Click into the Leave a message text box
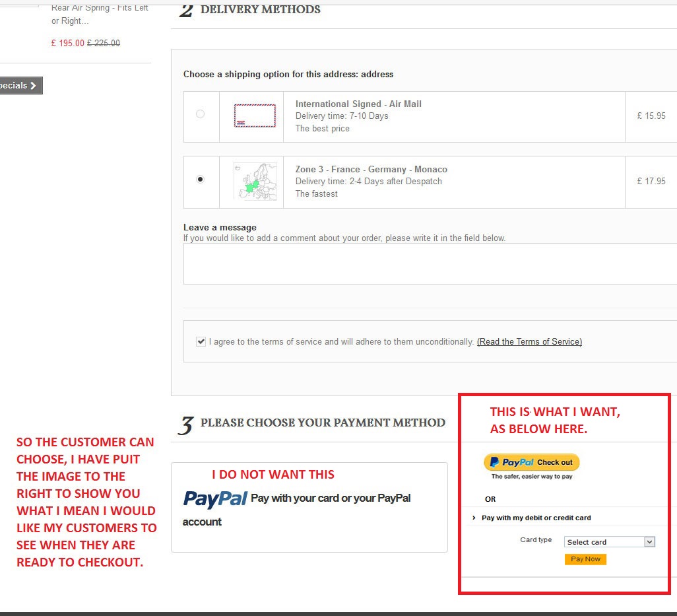 pos(430,263)
